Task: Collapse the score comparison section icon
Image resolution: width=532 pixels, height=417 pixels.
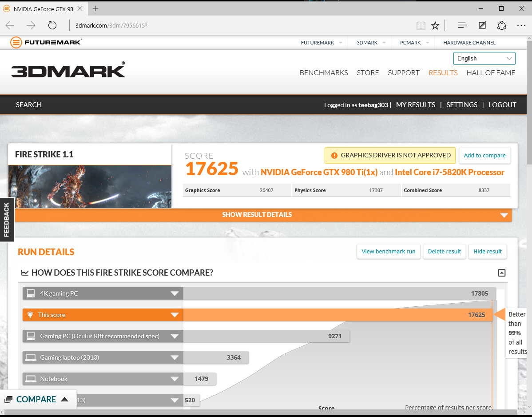Action: pos(501,273)
